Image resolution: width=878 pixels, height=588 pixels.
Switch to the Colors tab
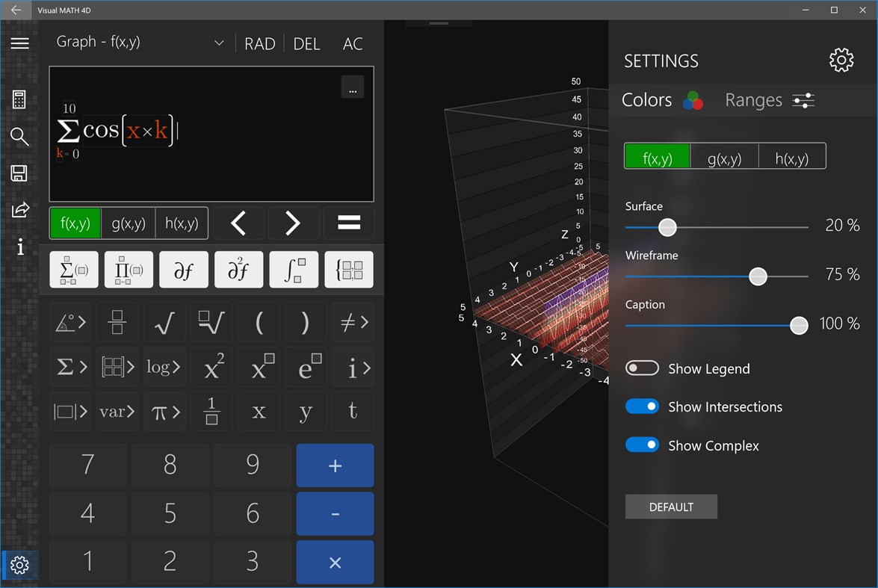pyautogui.click(x=662, y=100)
